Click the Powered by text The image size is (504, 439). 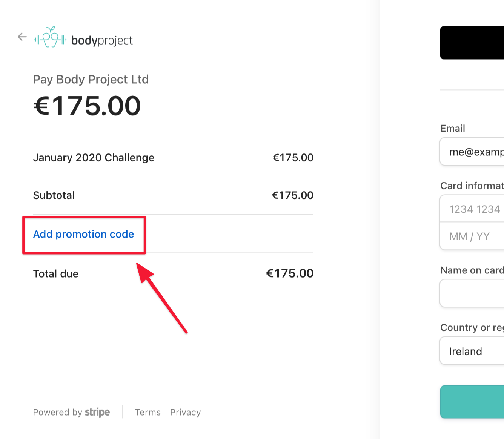pyautogui.click(x=57, y=412)
